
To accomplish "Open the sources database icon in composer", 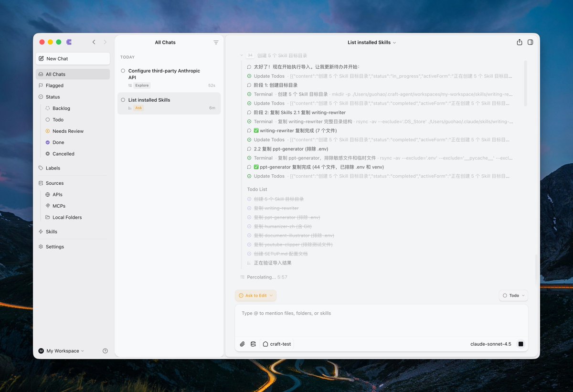I will pos(253,344).
